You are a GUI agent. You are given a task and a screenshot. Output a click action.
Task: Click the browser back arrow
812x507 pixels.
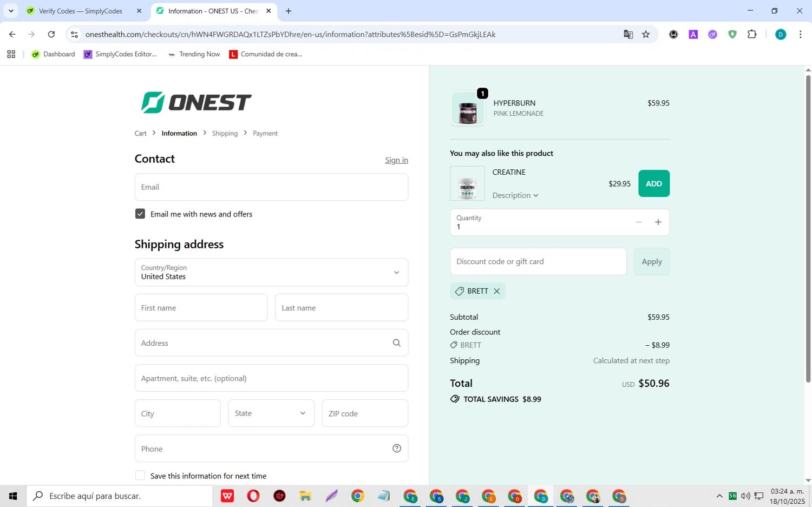pyautogui.click(x=12, y=34)
